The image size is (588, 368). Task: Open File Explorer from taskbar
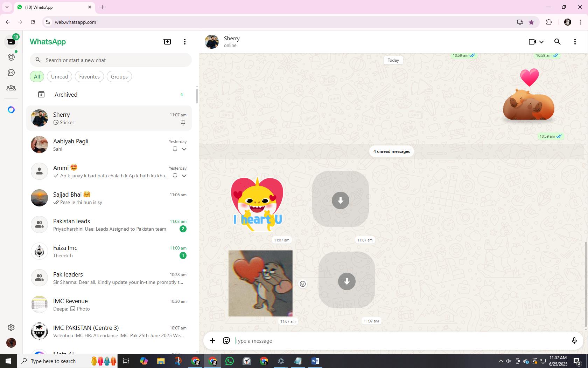[161, 361]
